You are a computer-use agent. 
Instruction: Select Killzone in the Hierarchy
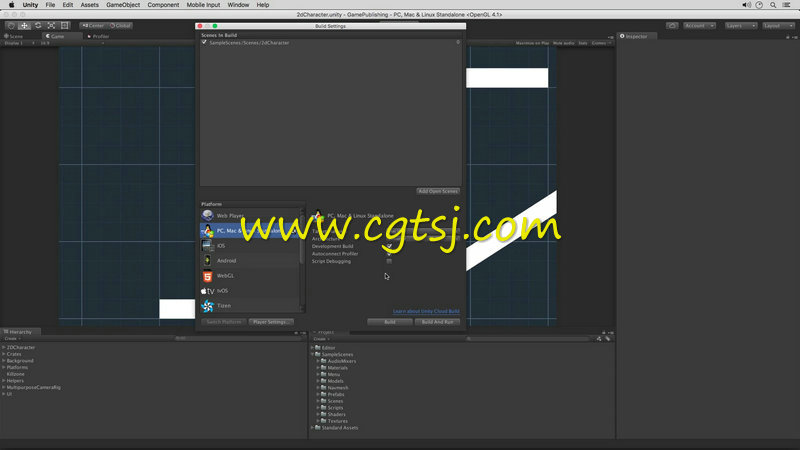(15, 374)
